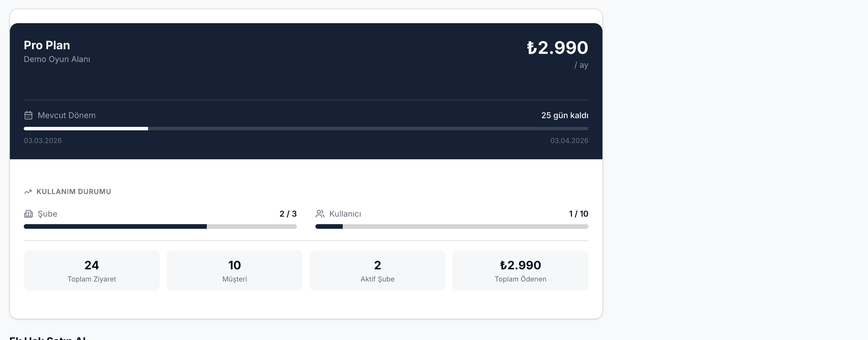This screenshot has height=340, width=868.
Task: Click the Kullanıcı usage progress bar
Action: pos(451,226)
